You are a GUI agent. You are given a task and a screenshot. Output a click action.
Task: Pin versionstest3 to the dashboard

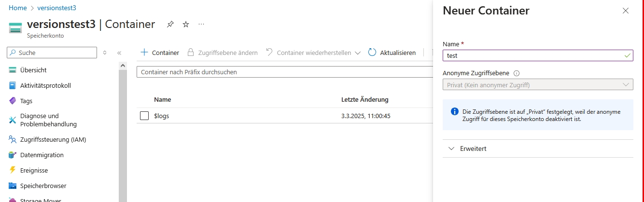(170, 25)
